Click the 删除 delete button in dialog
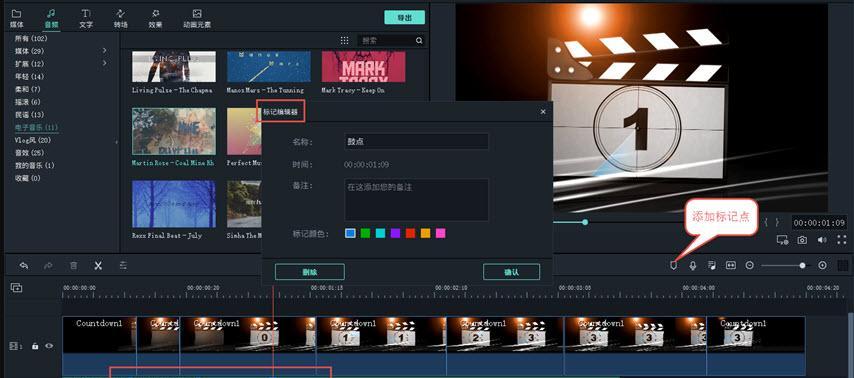 310,272
